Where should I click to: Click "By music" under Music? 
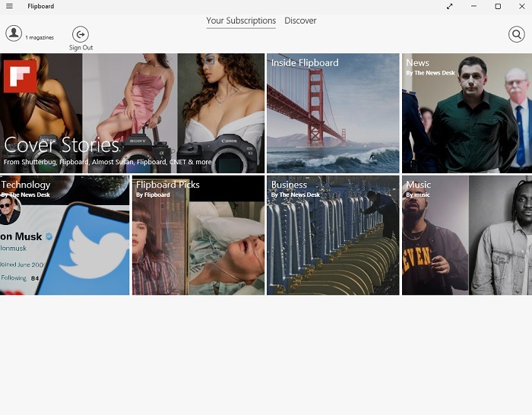coord(418,195)
